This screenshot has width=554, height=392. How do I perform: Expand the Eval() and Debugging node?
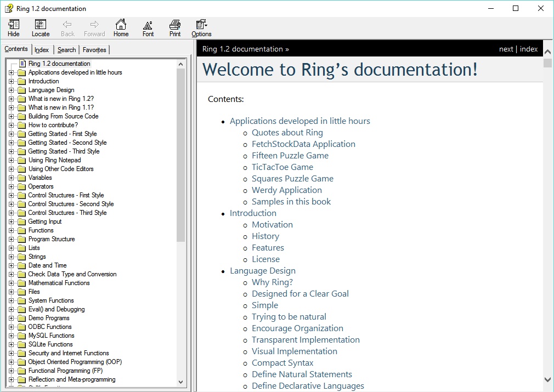(12, 309)
